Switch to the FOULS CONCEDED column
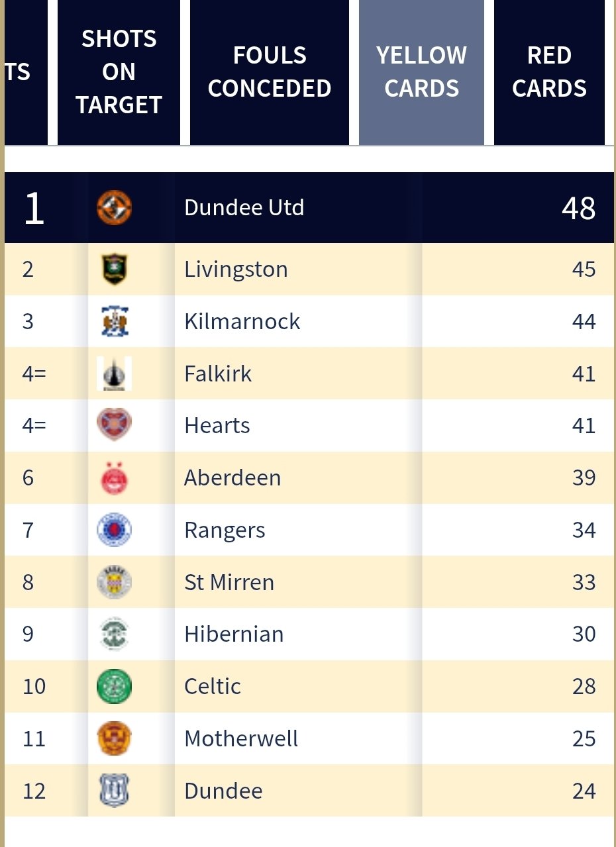The width and height of the screenshot is (616, 847). pos(269,72)
